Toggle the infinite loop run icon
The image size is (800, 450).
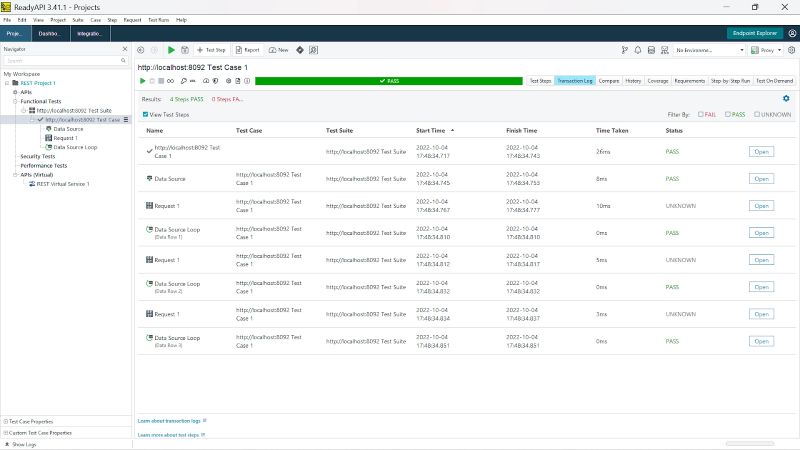pos(170,81)
